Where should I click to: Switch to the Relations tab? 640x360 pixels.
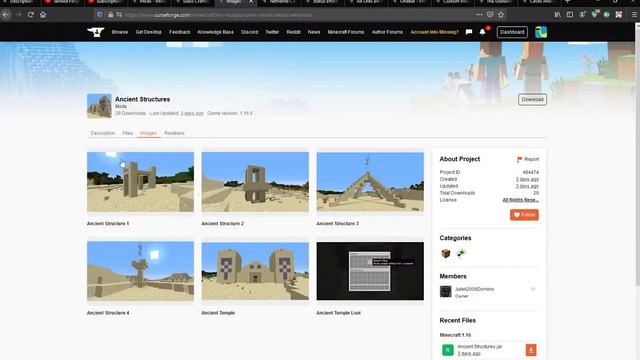[x=174, y=133]
